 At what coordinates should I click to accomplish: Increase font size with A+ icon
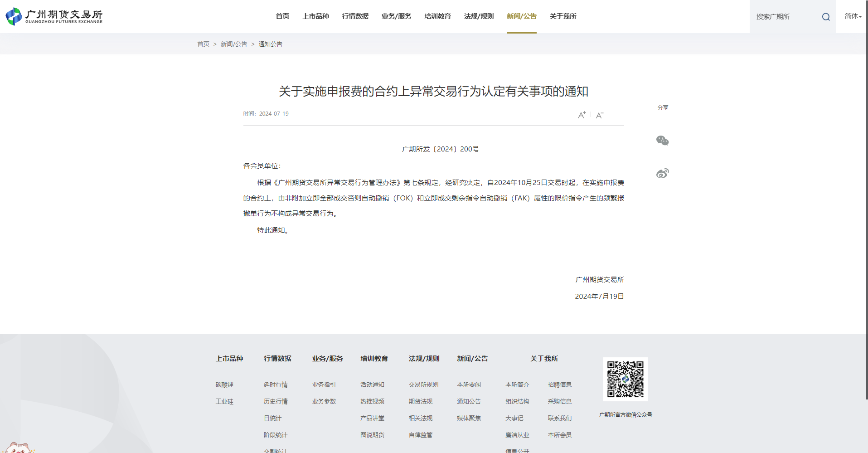[582, 115]
